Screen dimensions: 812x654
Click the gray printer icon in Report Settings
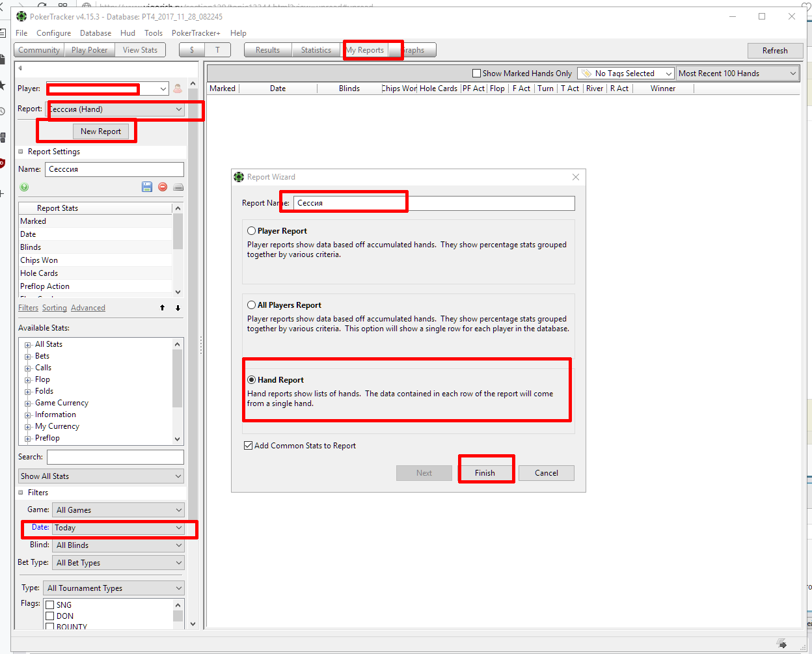point(178,187)
